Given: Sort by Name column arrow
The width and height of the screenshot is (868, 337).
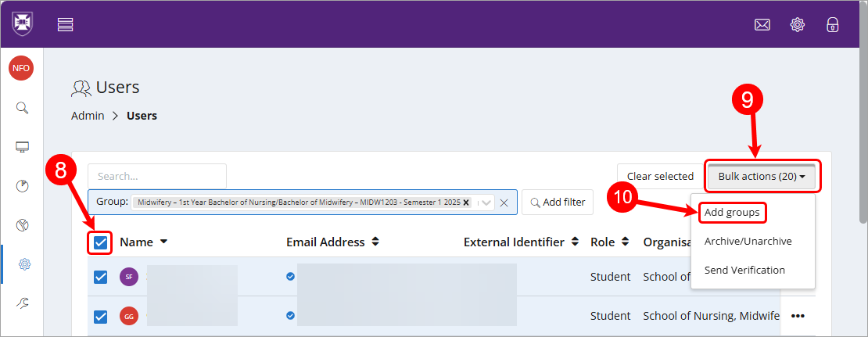Looking at the screenshot, I should pos(163,242).
